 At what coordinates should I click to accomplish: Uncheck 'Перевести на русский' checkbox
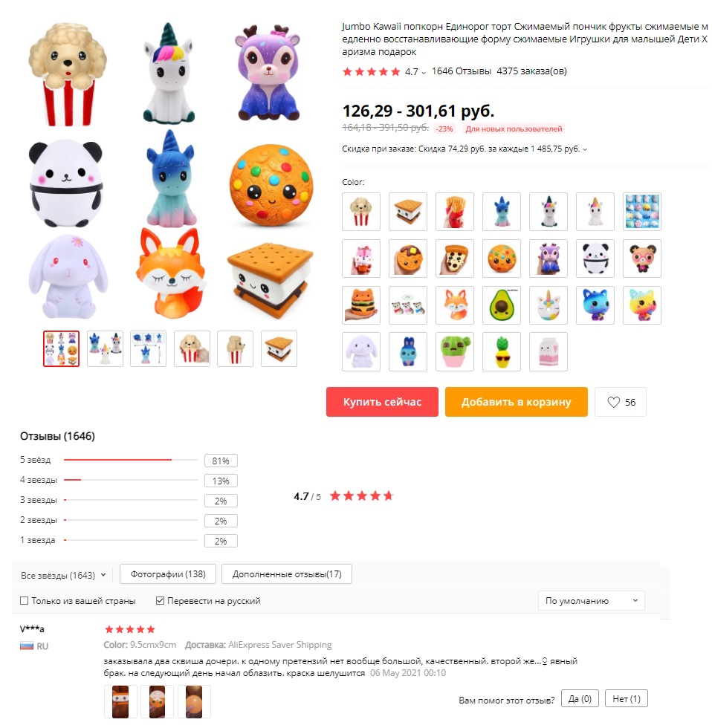pos(160,601)
